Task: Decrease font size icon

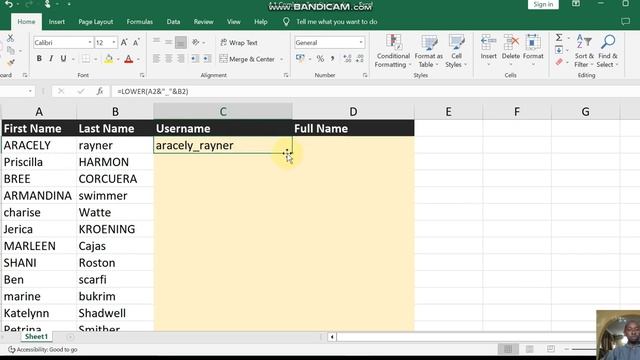Action: tap(136, 42)
